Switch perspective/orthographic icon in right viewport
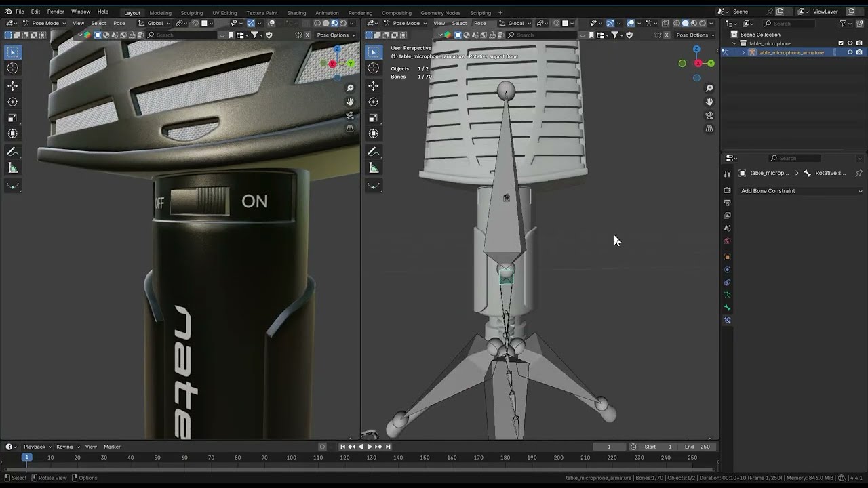 (709, 129)
